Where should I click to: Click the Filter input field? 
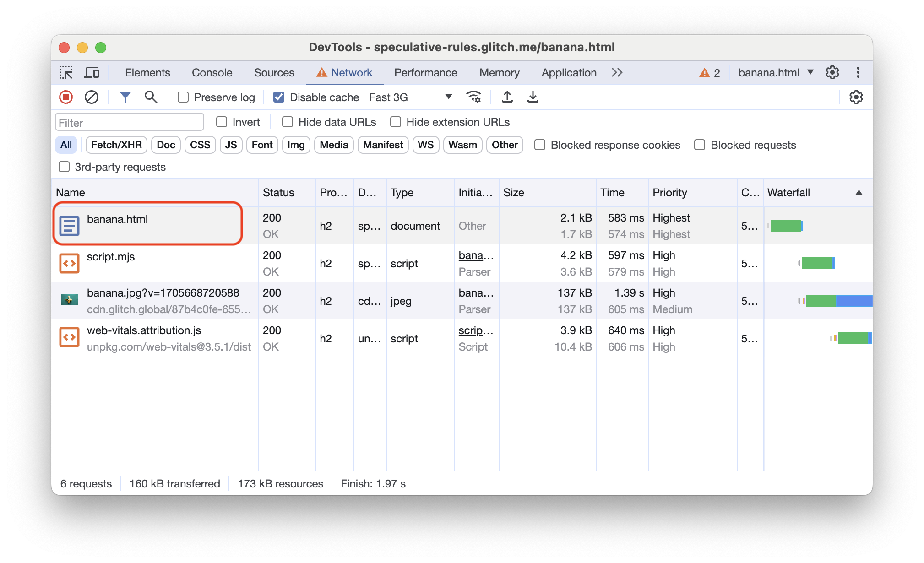coord(130,122)
